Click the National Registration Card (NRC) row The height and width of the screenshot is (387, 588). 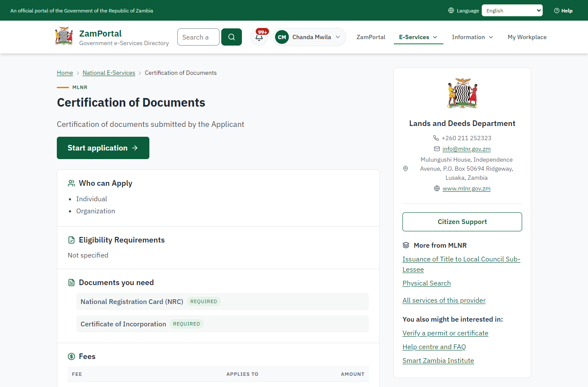tap(223, 301)
